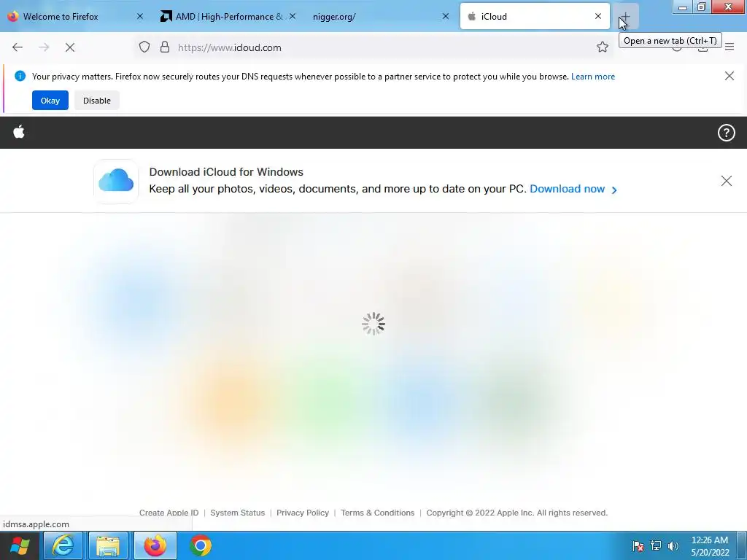Click the Download iCloud for Windows heading
This screenshot has width=747, height=560.
(226, 172)
